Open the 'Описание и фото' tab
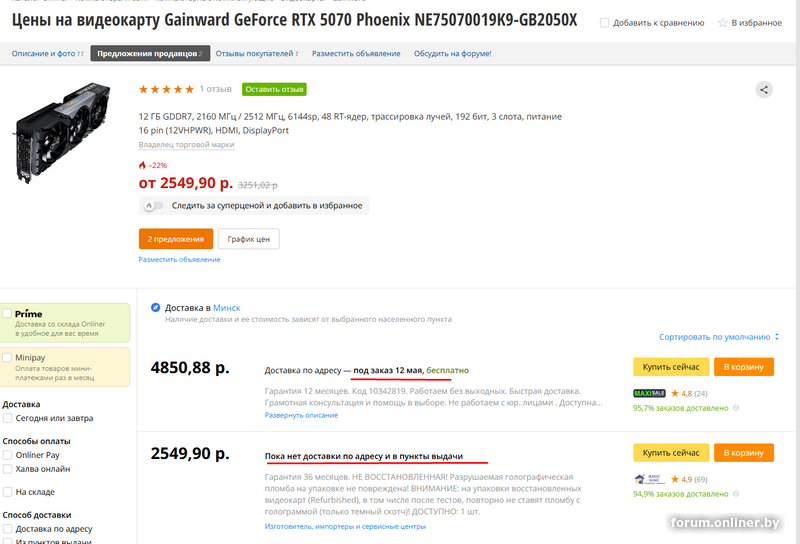 [x=47, y=54]
